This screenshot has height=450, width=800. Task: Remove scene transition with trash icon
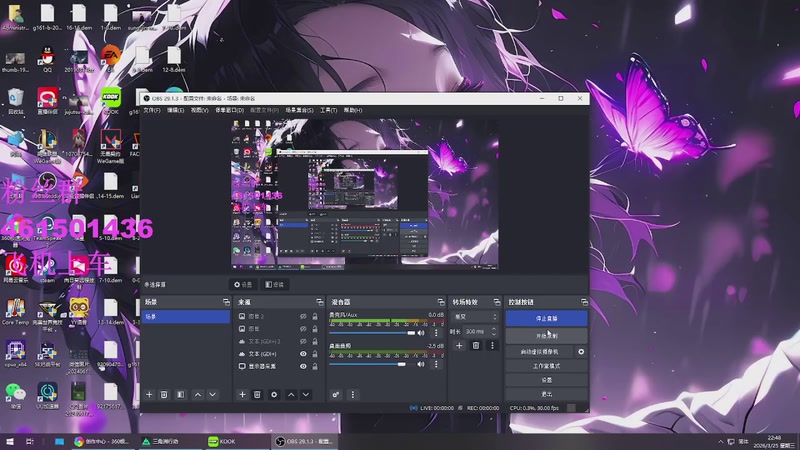pos(476,345)
